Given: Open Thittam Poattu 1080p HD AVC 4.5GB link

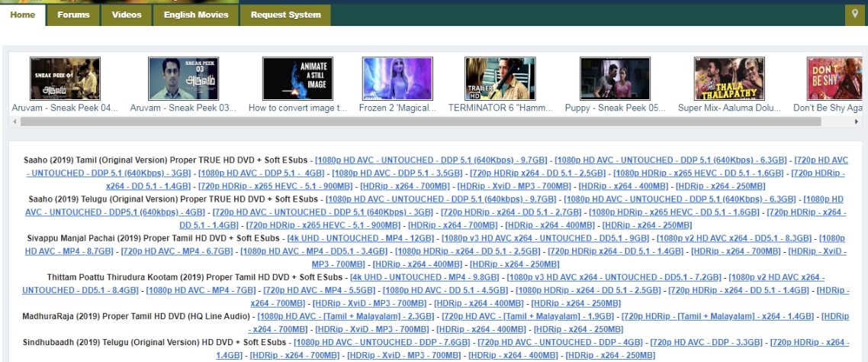Looking at the screenshot, I should click(x=445, y=290).
